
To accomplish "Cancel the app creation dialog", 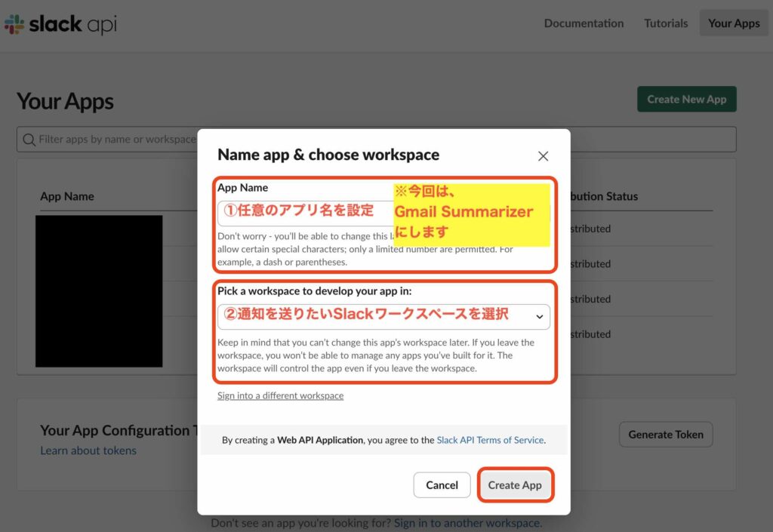I will [x=442, y=485].
